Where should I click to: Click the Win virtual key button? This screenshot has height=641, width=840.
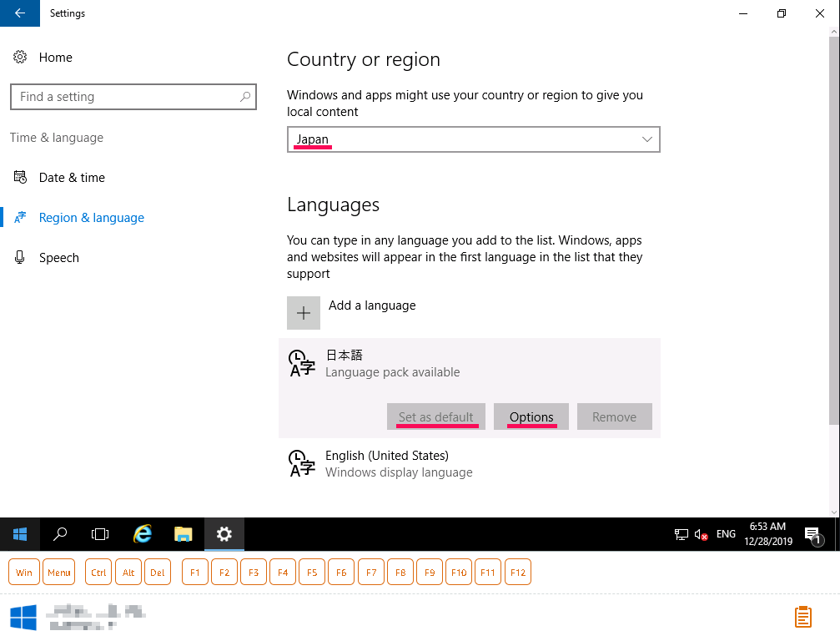(24, 573)
